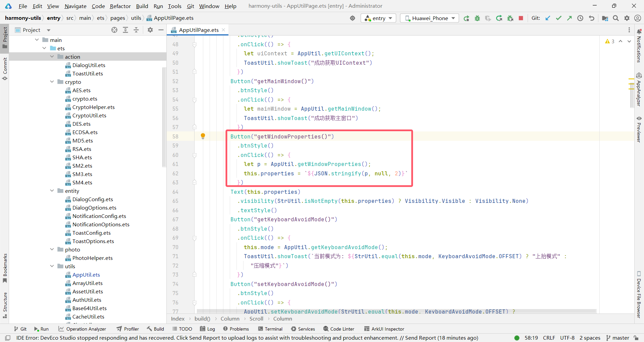644x342 pixels.
Task: Click the yellow intention bulb on line 58
Action: [x=203, y=136]
